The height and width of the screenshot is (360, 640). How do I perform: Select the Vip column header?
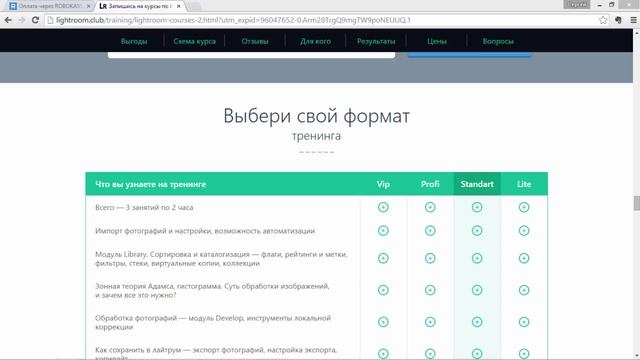click(x=383, y=184)
